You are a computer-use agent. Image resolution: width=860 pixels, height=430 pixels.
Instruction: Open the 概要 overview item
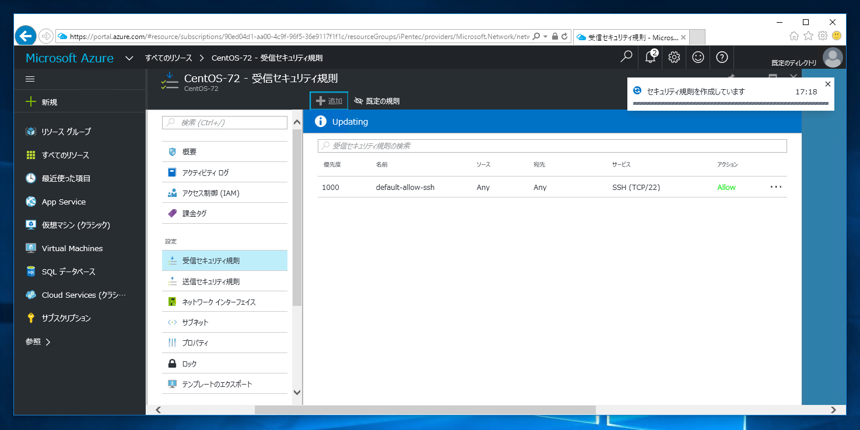pos(225,152)
